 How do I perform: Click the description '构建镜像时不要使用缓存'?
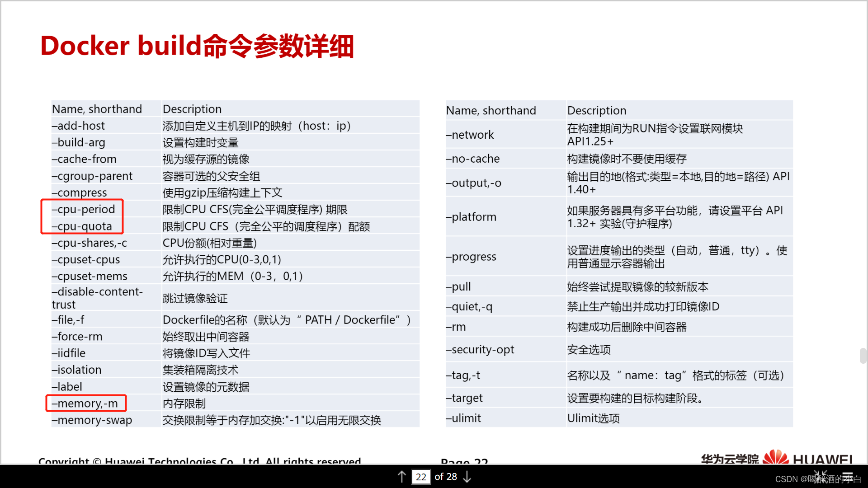(627, 159)
